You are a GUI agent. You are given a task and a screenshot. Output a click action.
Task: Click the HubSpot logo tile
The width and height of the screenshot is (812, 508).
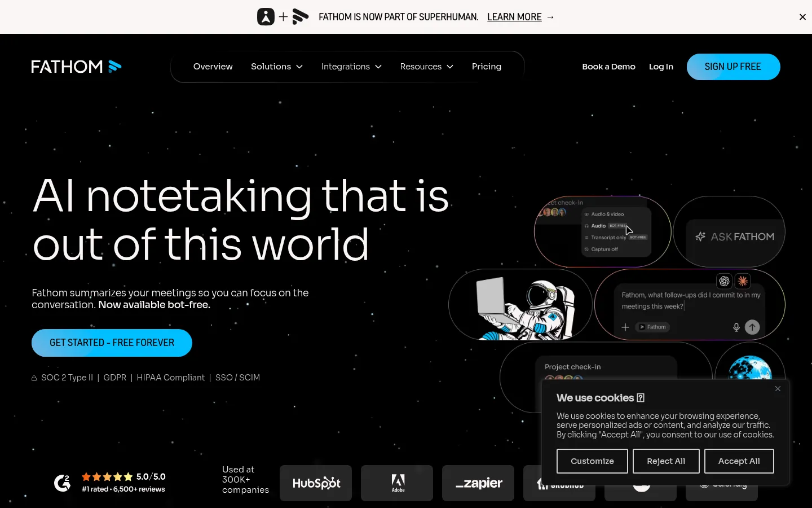pos(316,483)
